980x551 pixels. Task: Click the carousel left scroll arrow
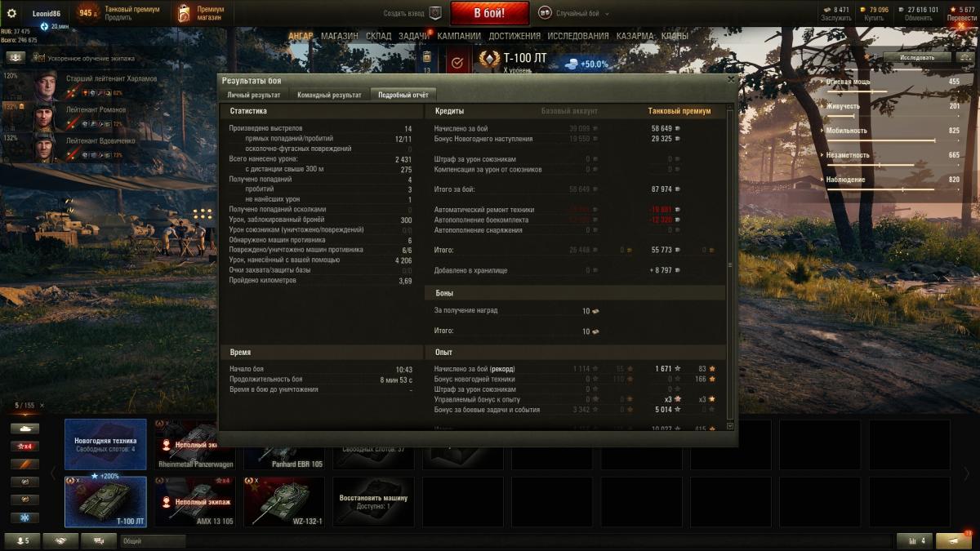click(54, 473)
